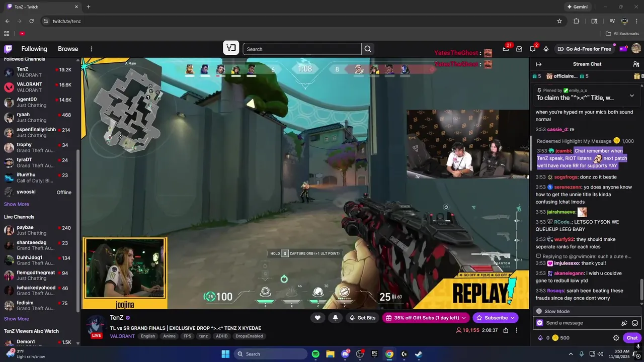This screenshot has height=362, width=644.
Task: Send message with the Chat button
Action: (632, 338)
